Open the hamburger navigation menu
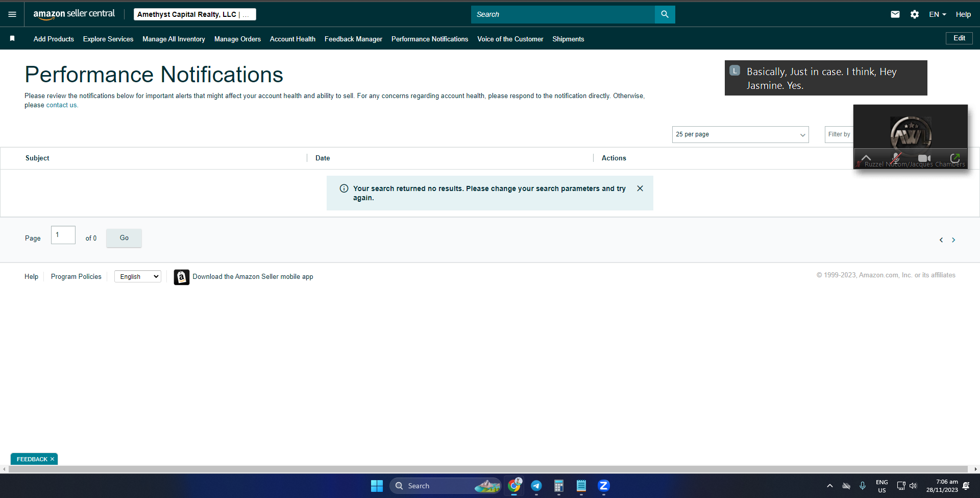This screenshot has width=980, height=498. point(12,14)
